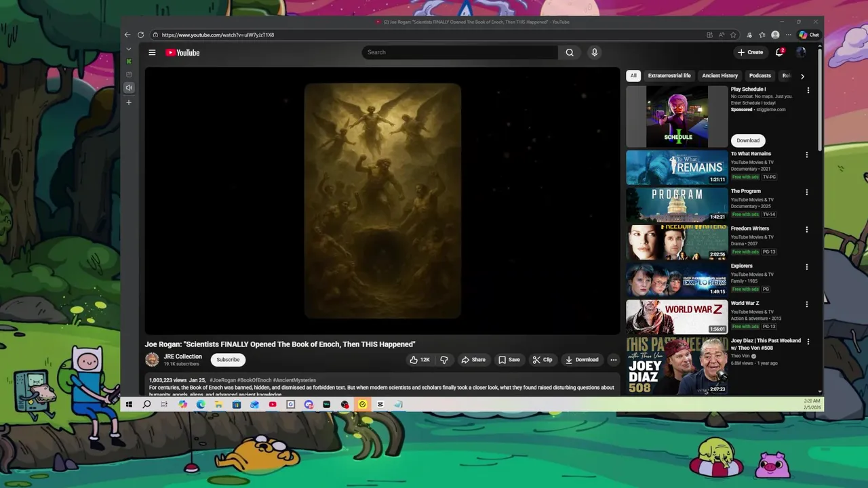Click the browser address bar URL
This screenshot has height=488, width=868.
218,35
